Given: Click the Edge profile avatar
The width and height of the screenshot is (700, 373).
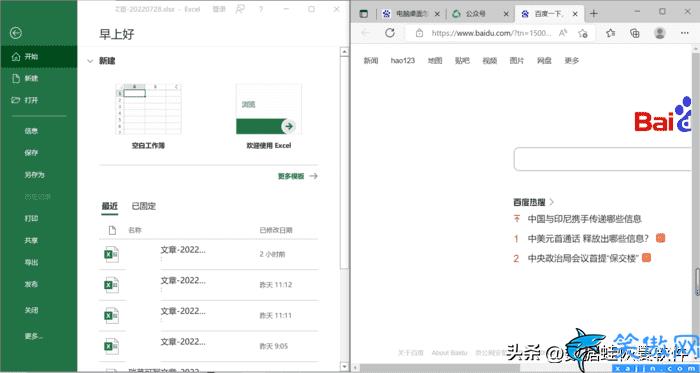Looking at the screenshot, I should click(x=659, y=33).
